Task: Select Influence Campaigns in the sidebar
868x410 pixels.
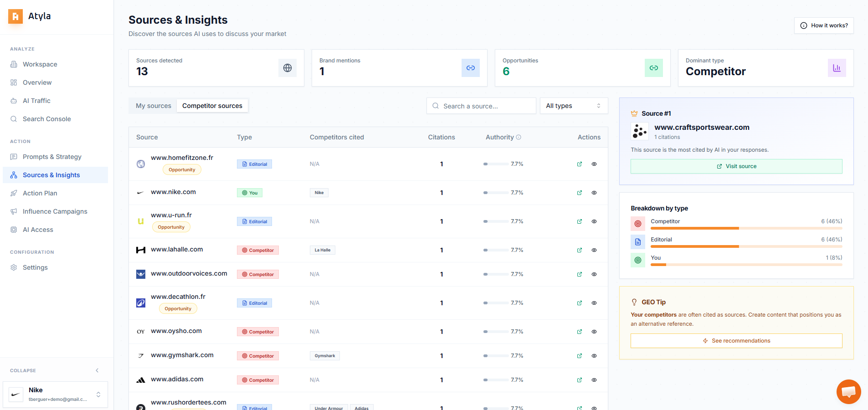Action: click(55, 211)
